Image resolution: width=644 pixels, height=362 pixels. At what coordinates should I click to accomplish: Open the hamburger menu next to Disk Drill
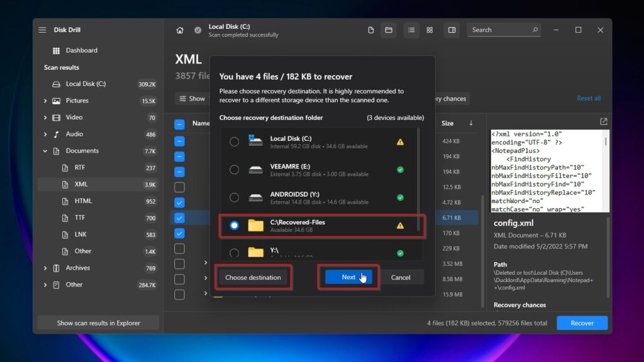42,30
